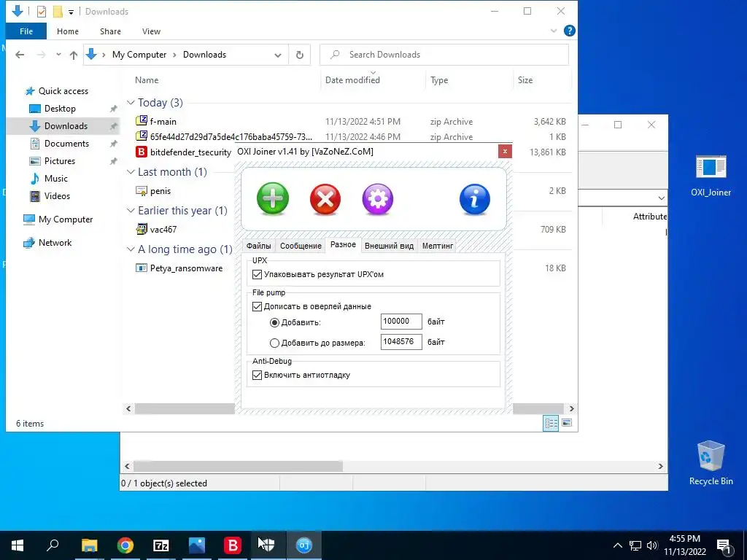Click the 1048576 bytes input field

click(x=401, y=341)
